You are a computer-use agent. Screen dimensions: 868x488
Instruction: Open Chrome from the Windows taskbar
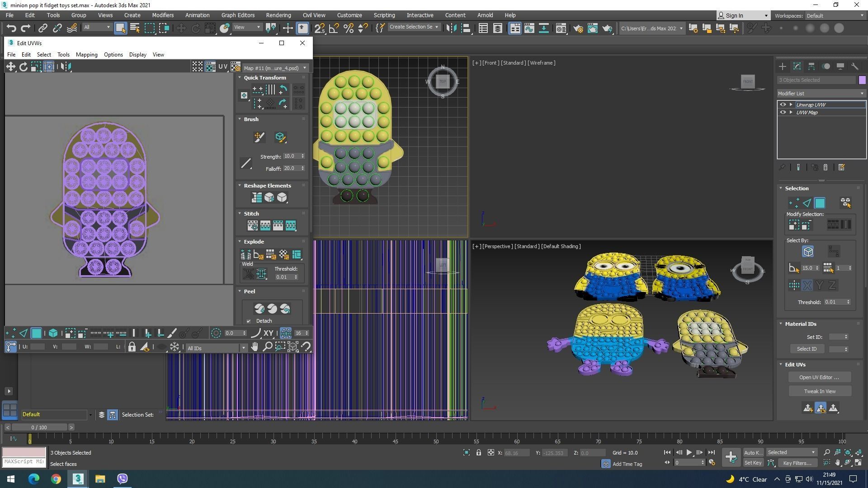coord(56,479)
